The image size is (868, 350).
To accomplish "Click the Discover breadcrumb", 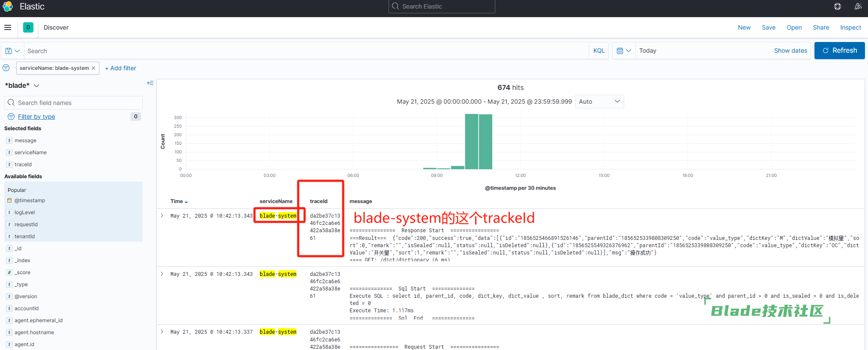I will 56,27.
